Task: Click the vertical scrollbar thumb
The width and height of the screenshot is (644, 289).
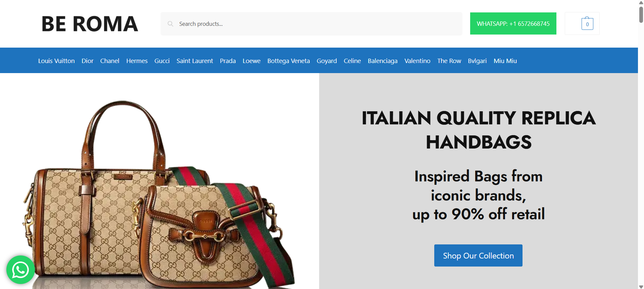Action: [x=641, y=14]
